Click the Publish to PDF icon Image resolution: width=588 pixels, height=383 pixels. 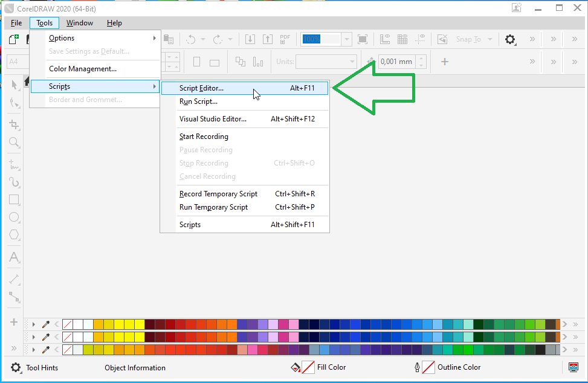tap(285, 39)
